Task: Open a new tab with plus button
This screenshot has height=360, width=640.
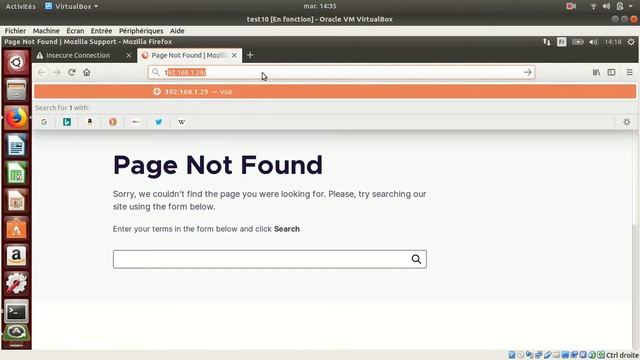Action: [250, 55]
